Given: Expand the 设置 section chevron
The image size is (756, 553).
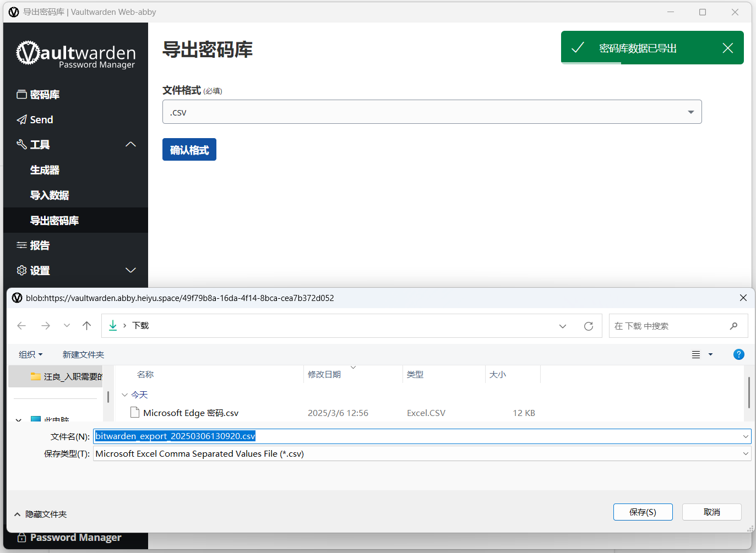Looking at the screenshot, I should (x=130, y=270).
